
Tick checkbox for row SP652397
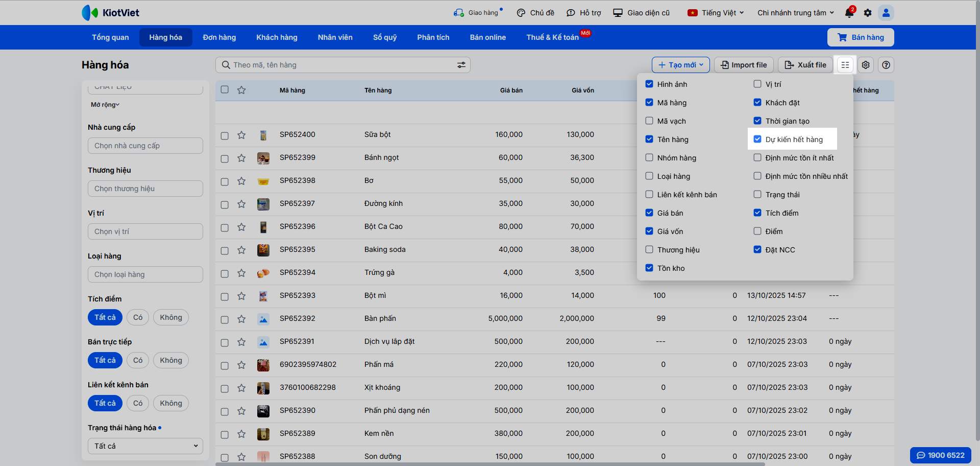(225, 204)
